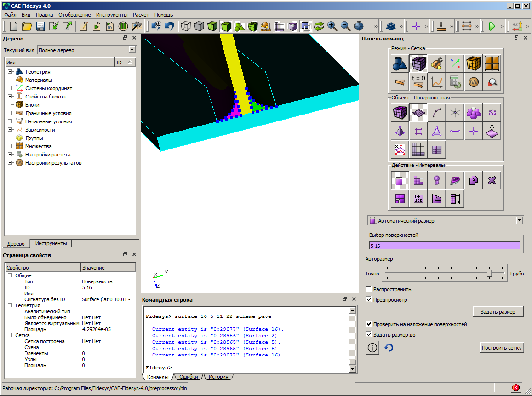Open the Отображение menu
Screen dimensions: 532x396
[74, 15]
